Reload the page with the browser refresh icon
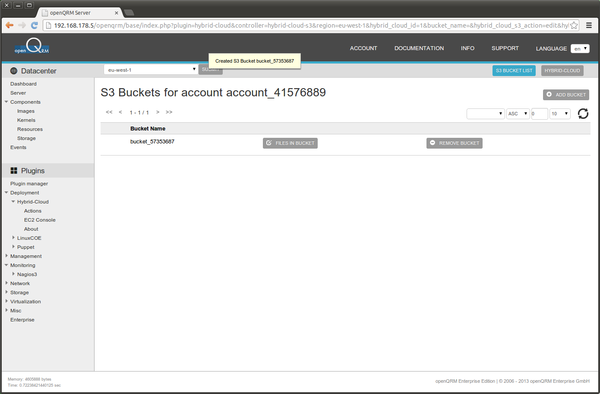 [x=34, y=25]
